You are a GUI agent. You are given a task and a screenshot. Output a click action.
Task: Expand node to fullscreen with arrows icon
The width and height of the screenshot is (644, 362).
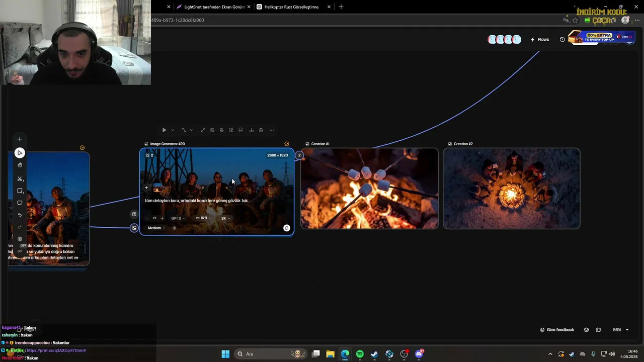click(203, 130)
